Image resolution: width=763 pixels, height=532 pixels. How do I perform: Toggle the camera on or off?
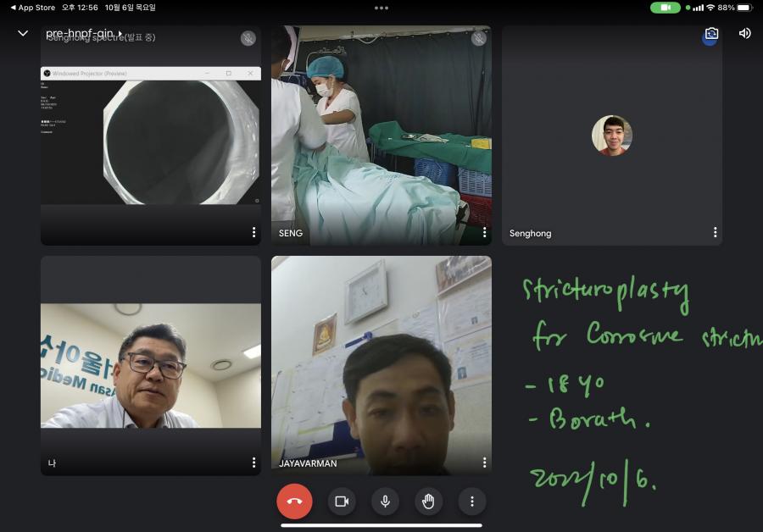pos(342,502)
